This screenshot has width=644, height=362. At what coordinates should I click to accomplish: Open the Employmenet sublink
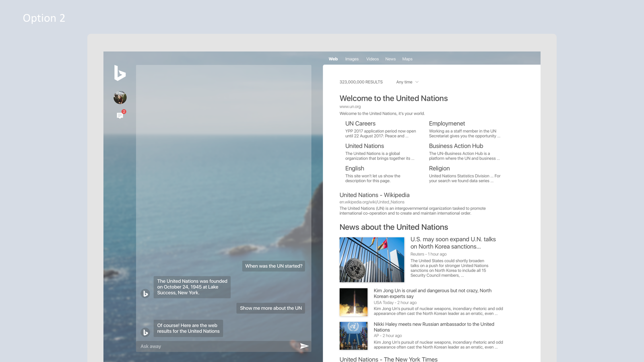447,123
